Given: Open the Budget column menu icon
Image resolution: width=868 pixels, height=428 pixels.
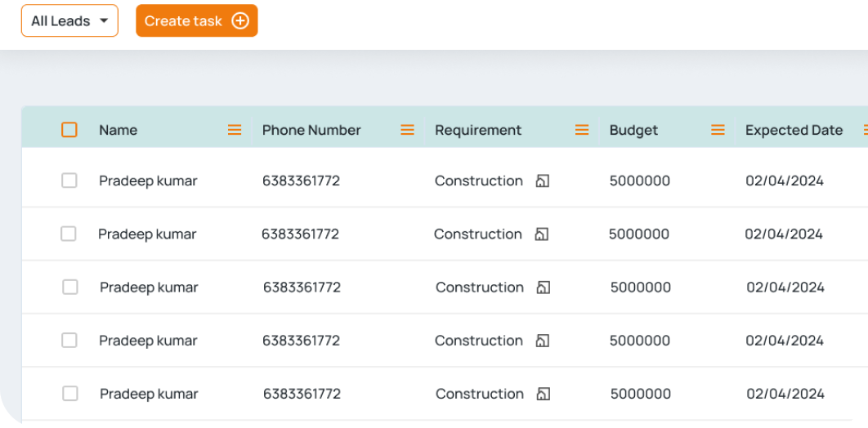Looking at the screenshot, I should pyautogui.click(x=718, y=130).
